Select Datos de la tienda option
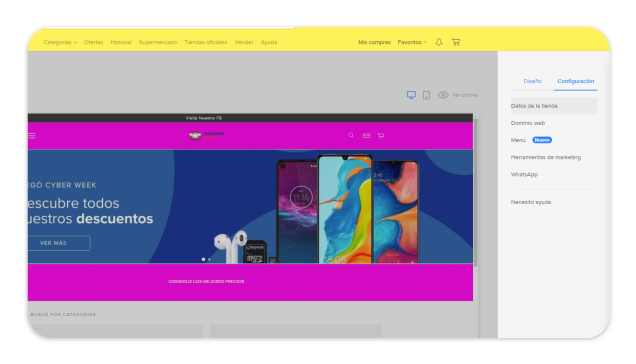 coord(554,106)
